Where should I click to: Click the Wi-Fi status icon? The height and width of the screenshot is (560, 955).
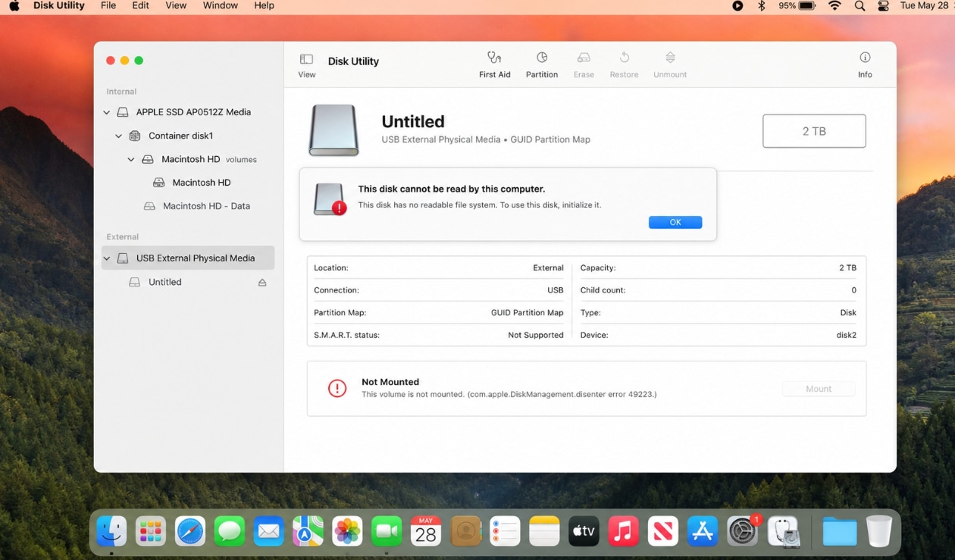coord(834,5)
